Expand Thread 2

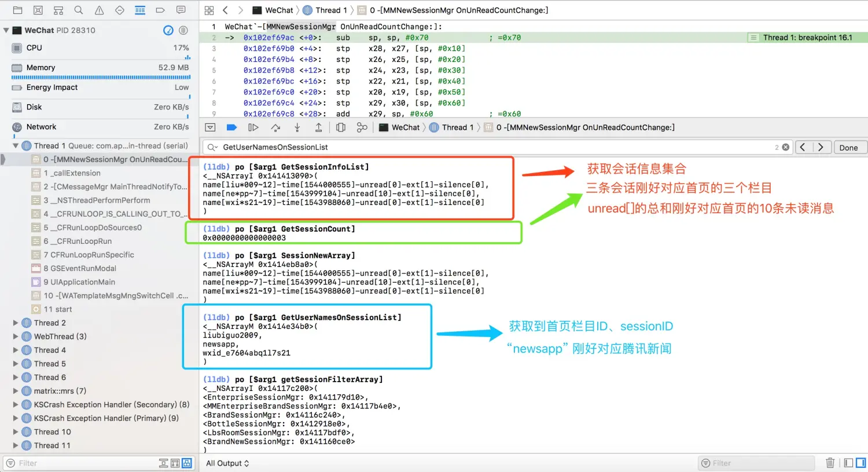[x=16, y=323]
